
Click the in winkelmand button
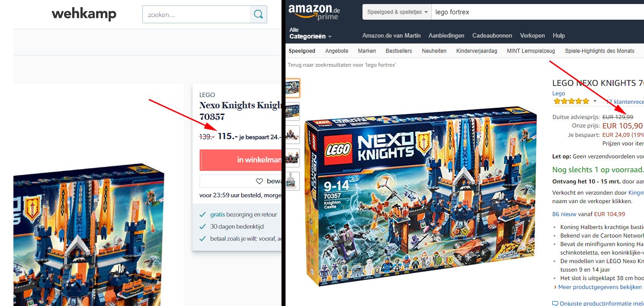pyautogui.click(x=240, y=160)
